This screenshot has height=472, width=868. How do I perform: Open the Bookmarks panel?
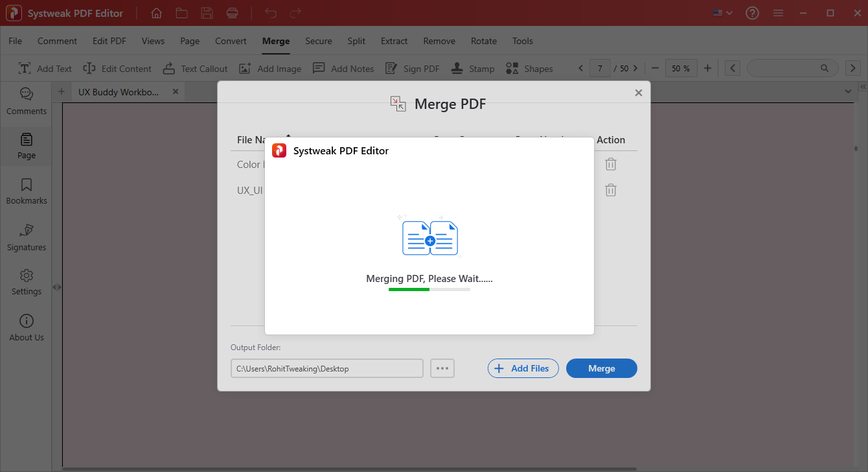click(x=26, y=191)
